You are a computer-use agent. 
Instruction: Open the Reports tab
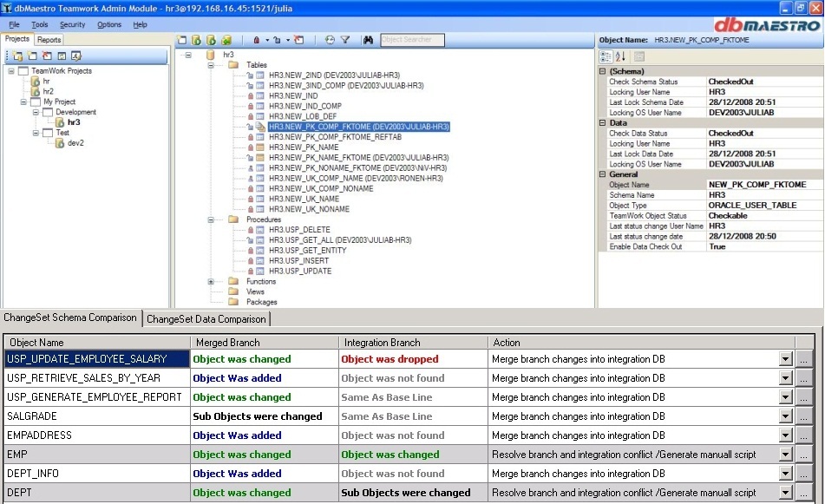pos(49,40)
